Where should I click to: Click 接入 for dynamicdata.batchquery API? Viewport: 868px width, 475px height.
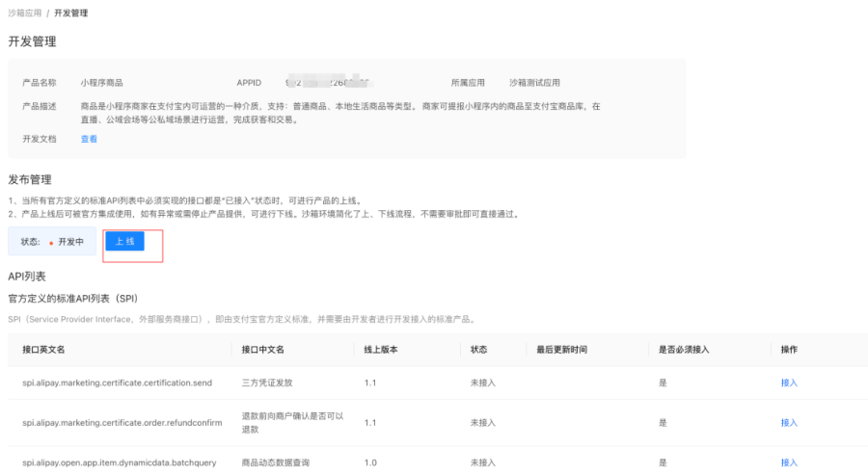tap(789, 462)
